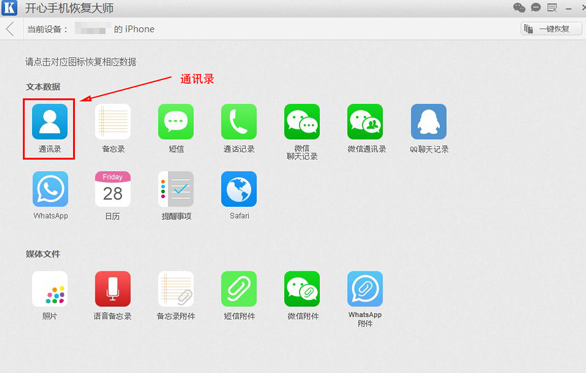586x373 pixels.
Task: Click the 文本数据 section heading
Action: point(43,87)
